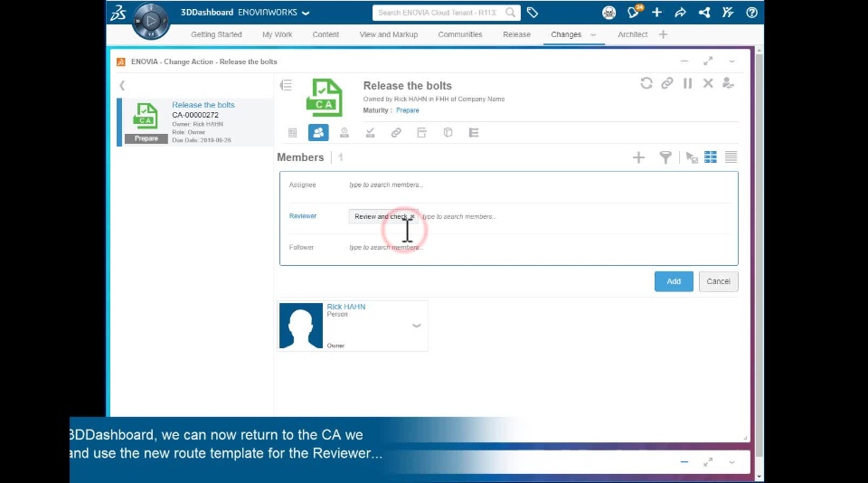
Task: Open the My Work tab
Action: click(278, 34)
